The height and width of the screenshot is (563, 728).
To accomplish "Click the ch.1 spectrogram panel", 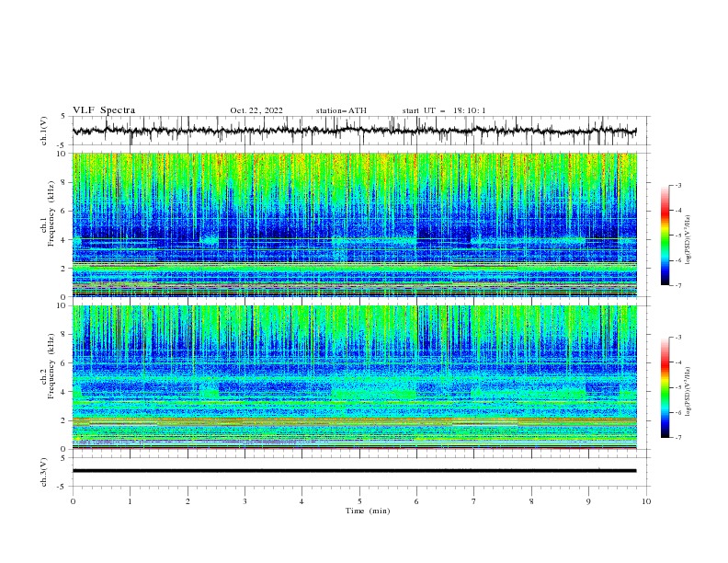I will click(355, 224).
